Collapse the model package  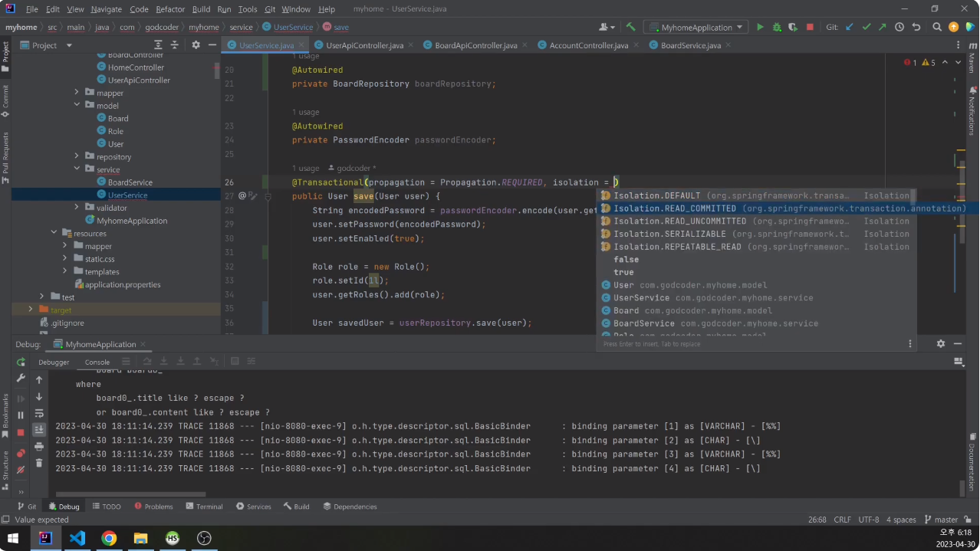[x=77, y=106]
